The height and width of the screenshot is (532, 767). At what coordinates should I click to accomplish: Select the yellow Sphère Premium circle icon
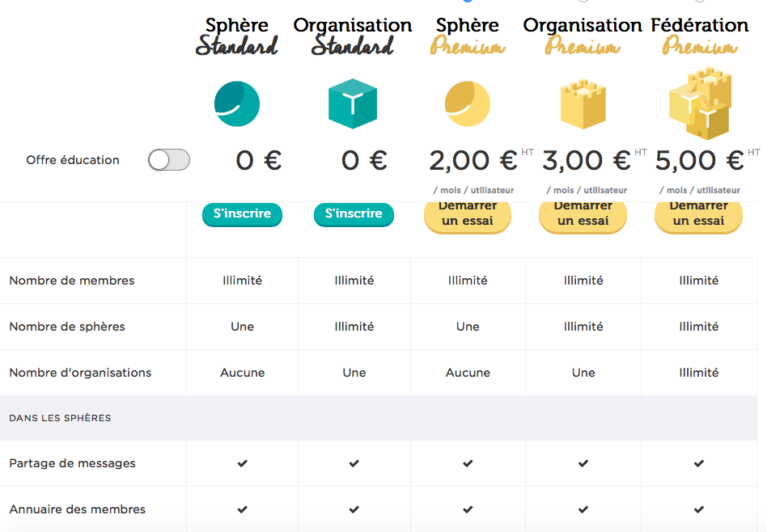tap(468, 104)
